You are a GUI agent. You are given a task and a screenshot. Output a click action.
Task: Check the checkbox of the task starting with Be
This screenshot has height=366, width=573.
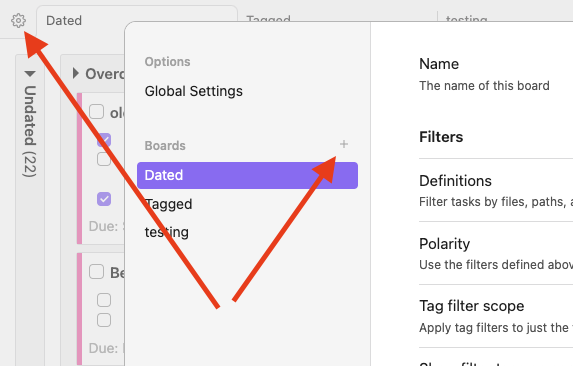click(x=96, y=272)
